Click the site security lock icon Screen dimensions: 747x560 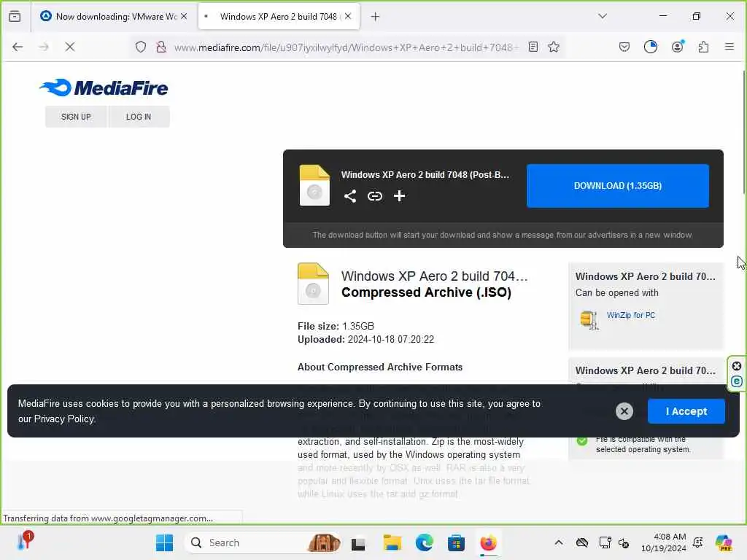(161, 47)
